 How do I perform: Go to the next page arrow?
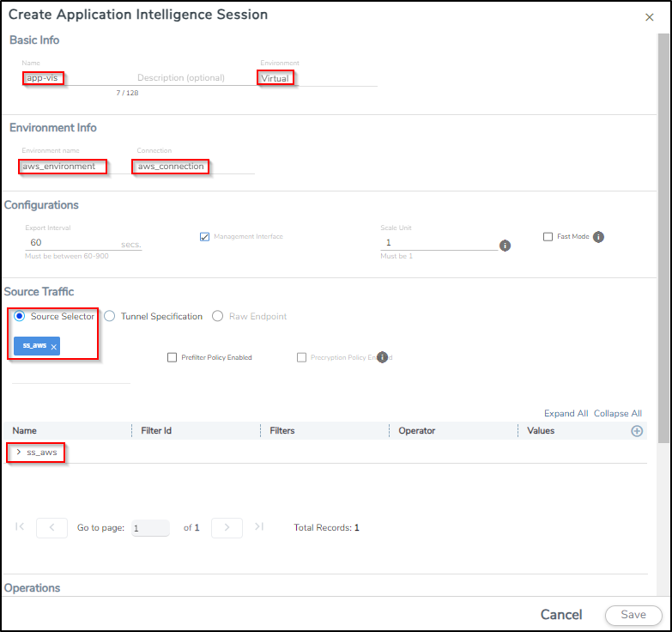pos(227,527)
